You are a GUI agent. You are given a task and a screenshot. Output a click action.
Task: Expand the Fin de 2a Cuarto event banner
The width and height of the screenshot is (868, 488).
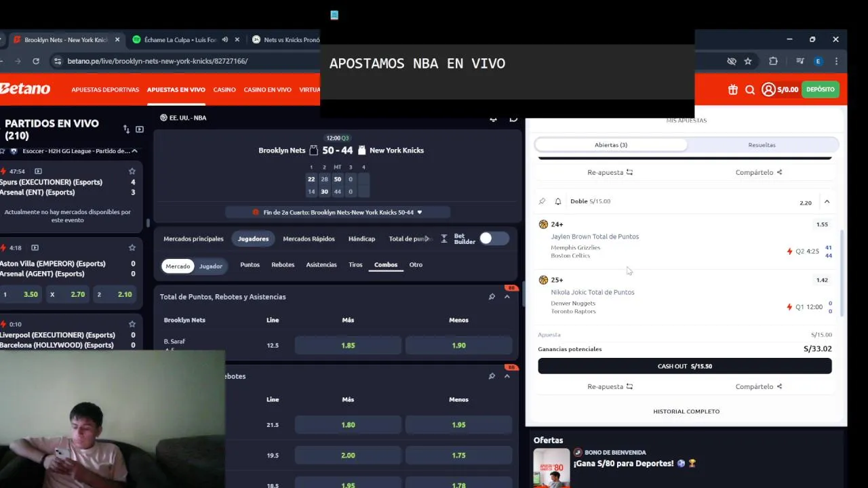[338, 212]
